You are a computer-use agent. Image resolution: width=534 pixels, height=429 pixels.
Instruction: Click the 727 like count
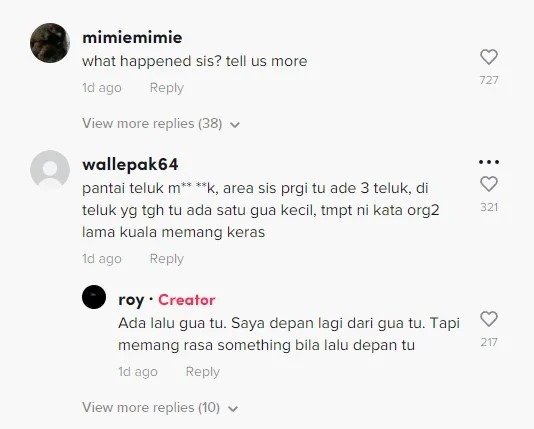(489, 80)
